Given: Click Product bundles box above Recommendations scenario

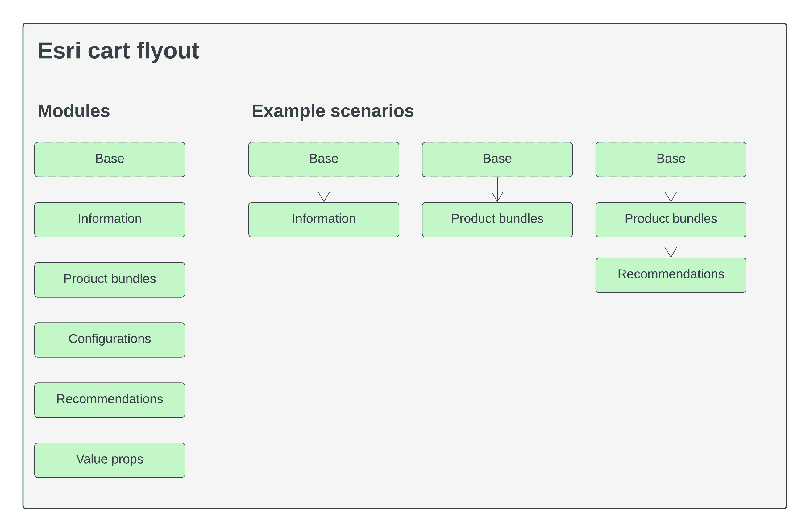Looking at the screenshot, I should [671, 220].
